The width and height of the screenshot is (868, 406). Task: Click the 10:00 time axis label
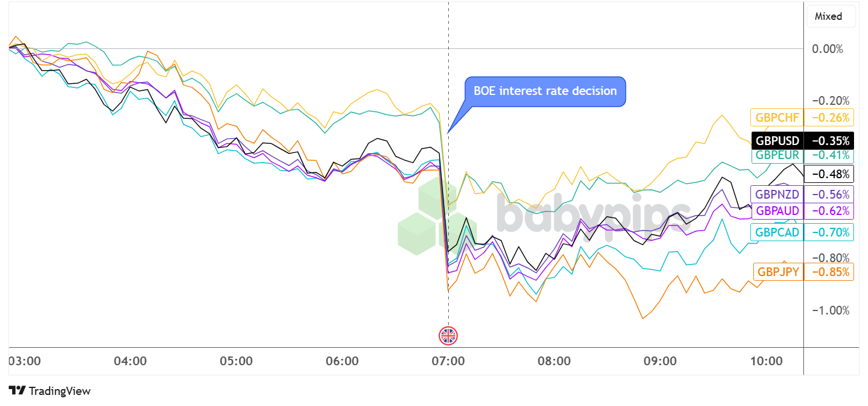click(x=767, y=361)
